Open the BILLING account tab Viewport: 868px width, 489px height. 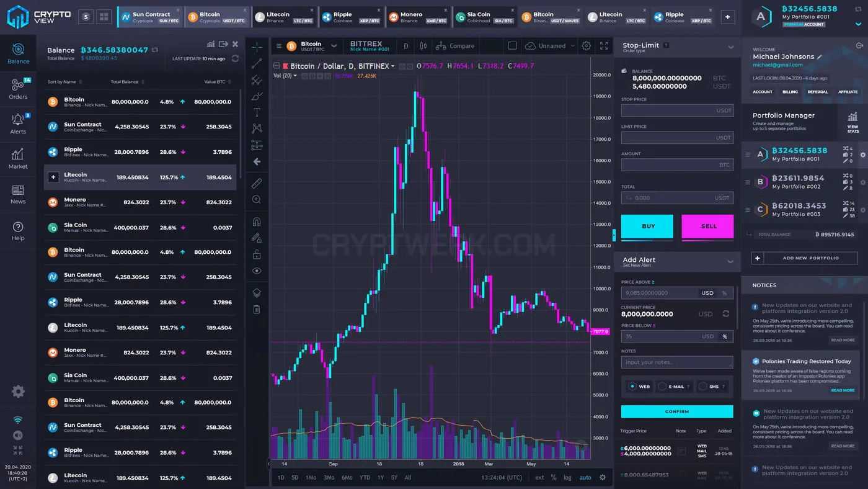[x=790, y=92]
